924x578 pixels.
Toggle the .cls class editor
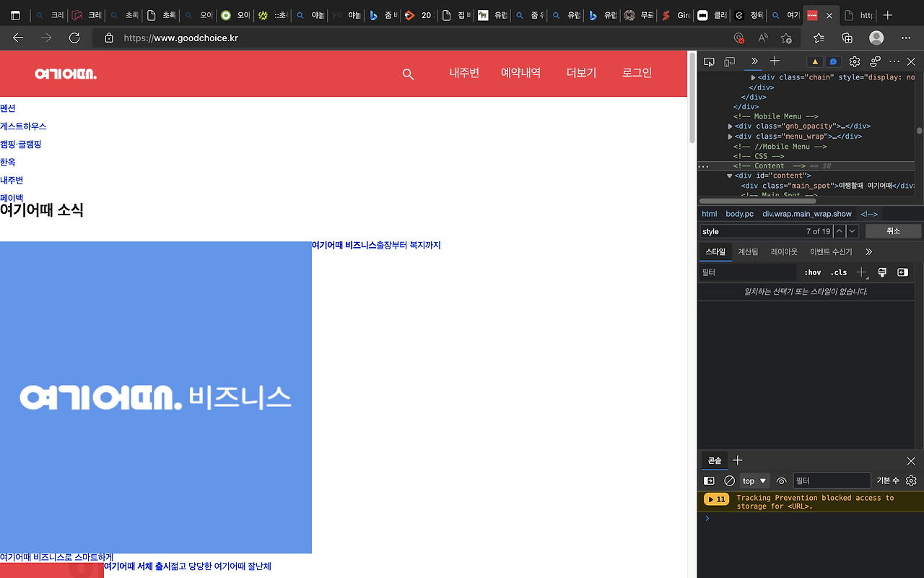838,272
